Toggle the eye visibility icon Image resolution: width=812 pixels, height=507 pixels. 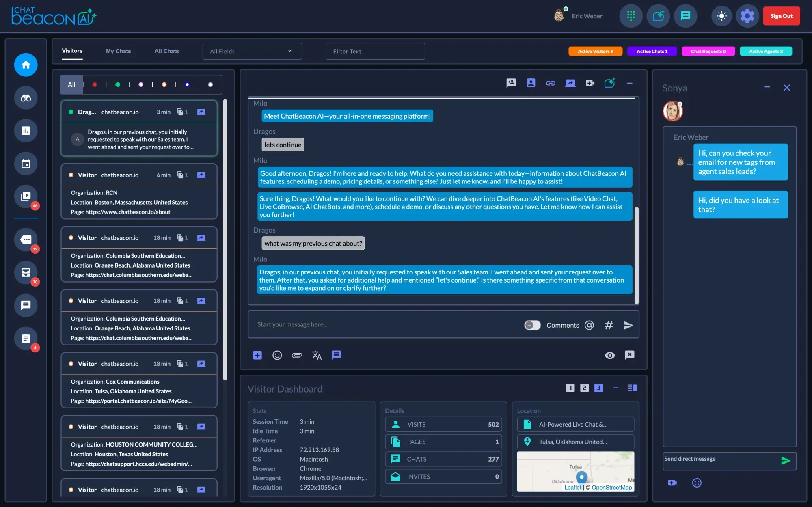(609, 355)
